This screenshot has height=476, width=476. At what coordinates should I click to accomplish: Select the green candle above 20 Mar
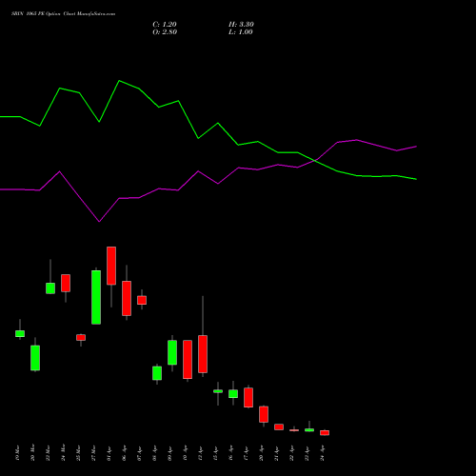pyautogui.click(x=35, y=358)
